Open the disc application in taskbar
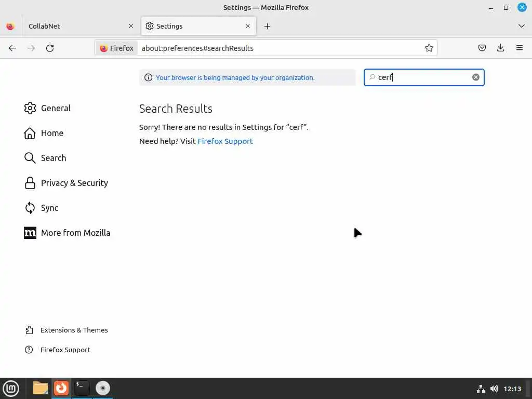The height and width of the screenshot is (399, 532). pos(102,388)
